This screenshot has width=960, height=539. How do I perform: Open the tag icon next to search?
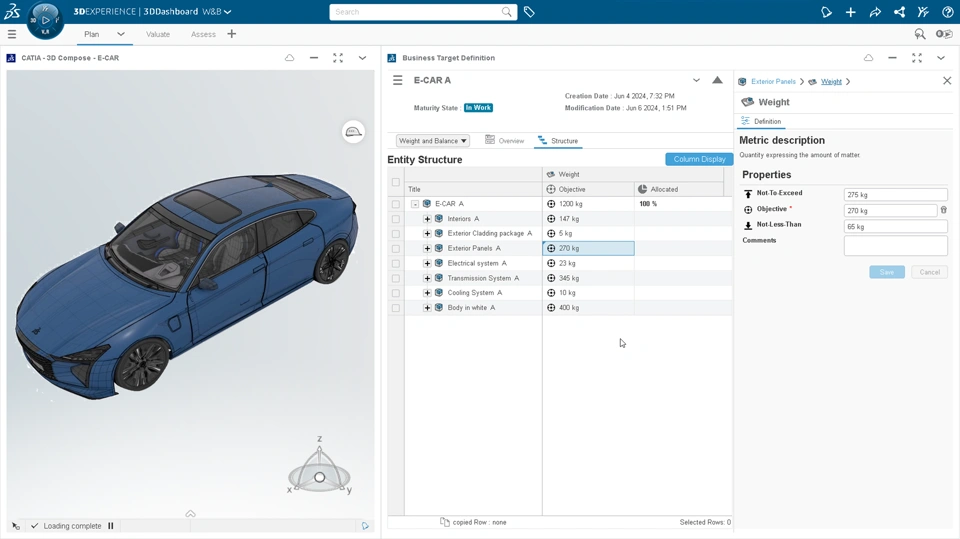click(529, 12)
